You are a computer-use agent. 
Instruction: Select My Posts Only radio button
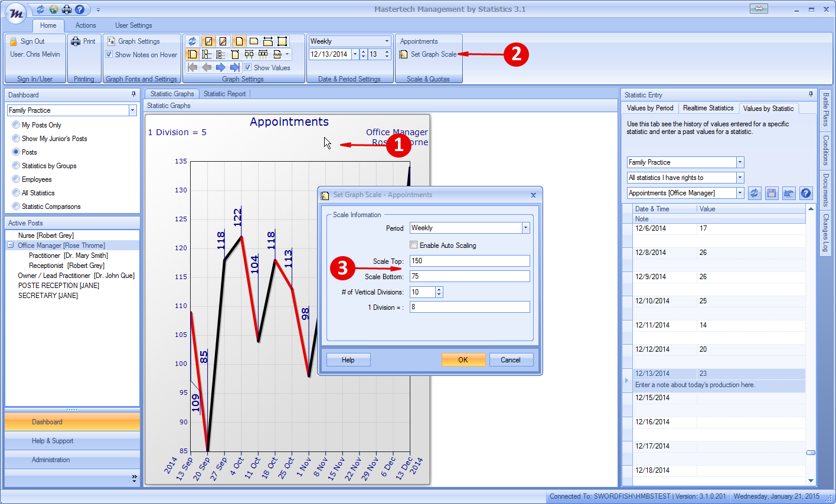pyautogui.click(x=16, y=125)
